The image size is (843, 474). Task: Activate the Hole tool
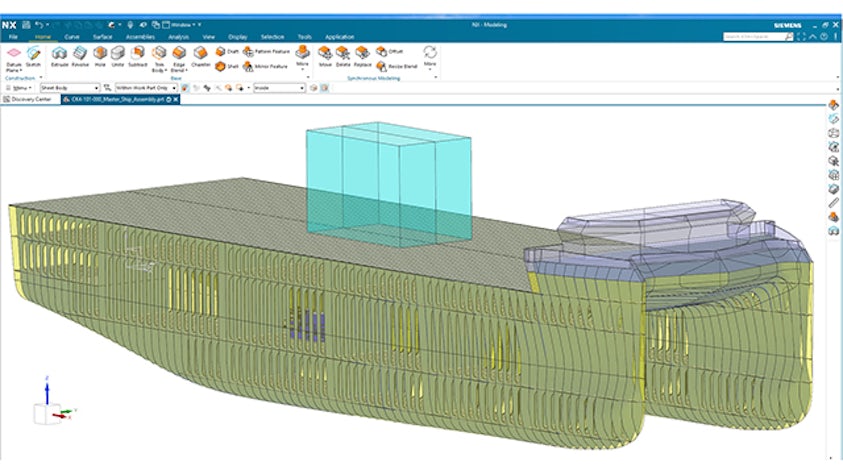tap(100, 54)
